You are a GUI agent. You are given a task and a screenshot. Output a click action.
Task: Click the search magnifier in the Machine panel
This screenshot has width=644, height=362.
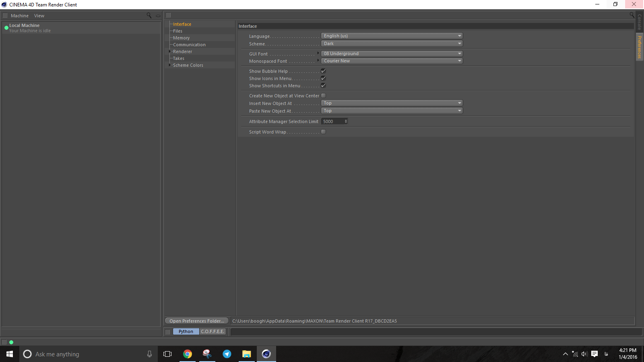(149, 15)
